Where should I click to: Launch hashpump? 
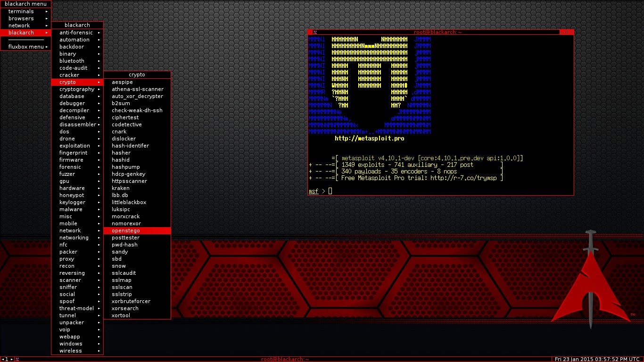137,167
